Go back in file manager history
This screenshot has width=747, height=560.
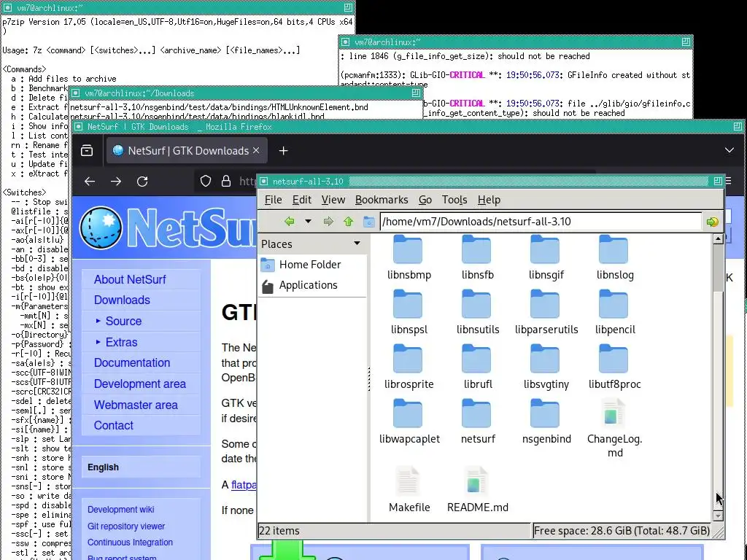point(289,222)
